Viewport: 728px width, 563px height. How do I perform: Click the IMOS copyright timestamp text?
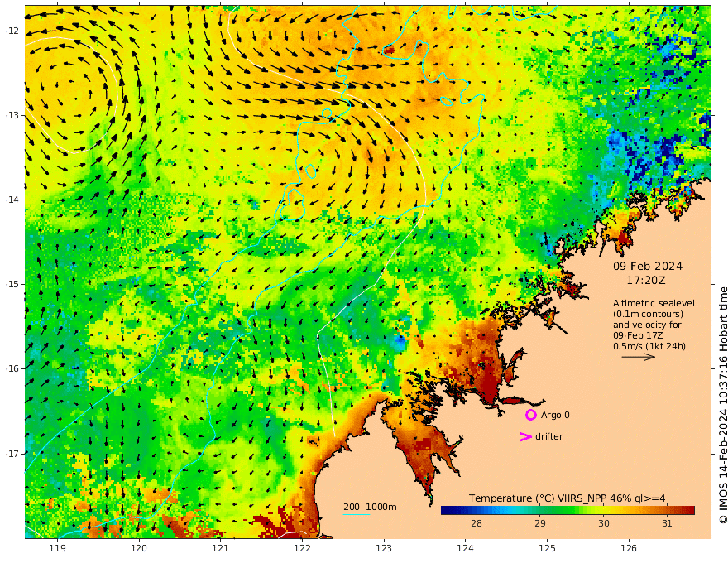click(723, 405)
